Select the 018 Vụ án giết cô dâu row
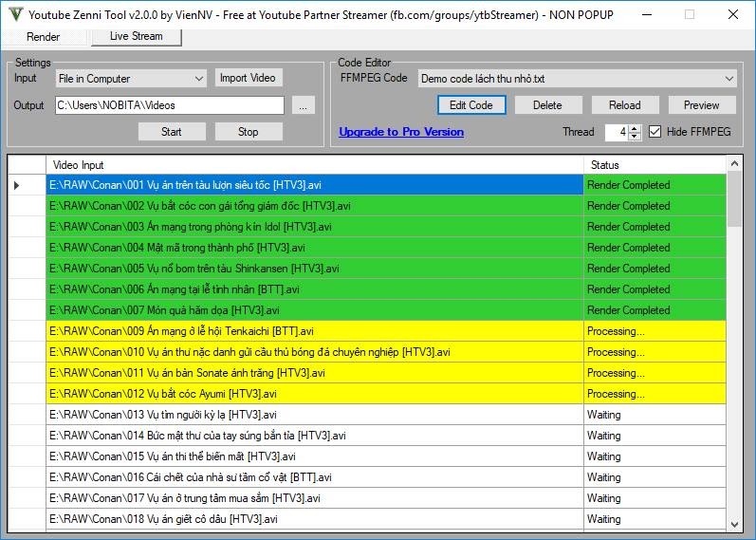This screenshot has height=540, width=756. point(315,519)
